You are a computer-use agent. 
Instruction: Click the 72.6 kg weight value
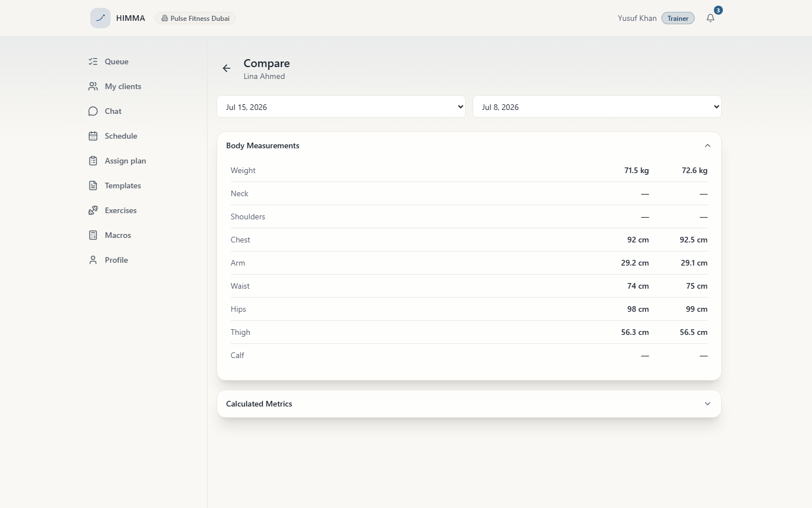coord(695,170)
